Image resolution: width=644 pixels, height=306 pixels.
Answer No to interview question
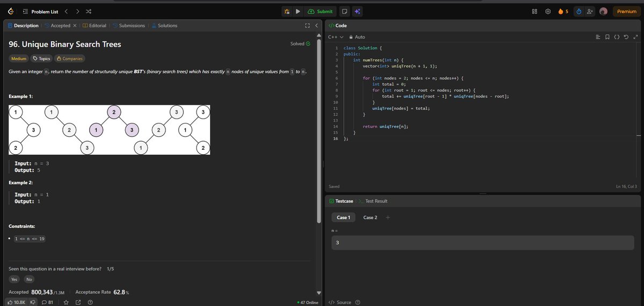pos(29,279)
